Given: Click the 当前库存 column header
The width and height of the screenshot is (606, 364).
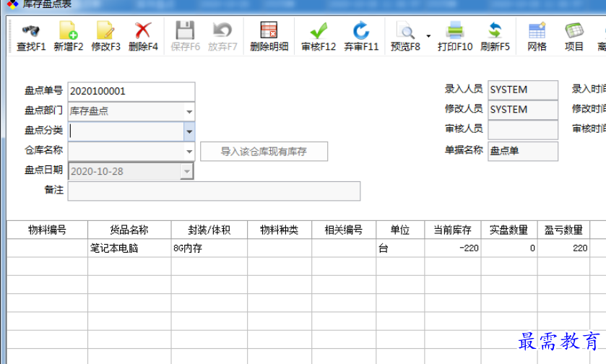Looking at the screenshot, I should (453, 230).
